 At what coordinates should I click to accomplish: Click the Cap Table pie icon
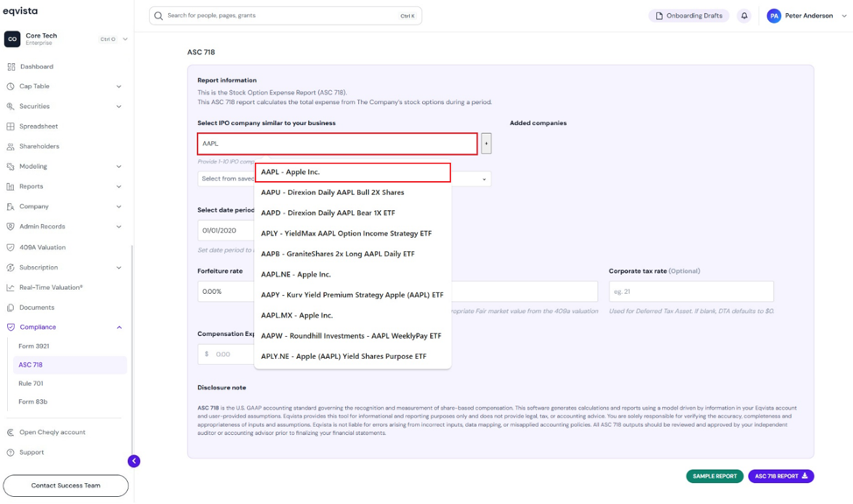click(x=11, y=87)
